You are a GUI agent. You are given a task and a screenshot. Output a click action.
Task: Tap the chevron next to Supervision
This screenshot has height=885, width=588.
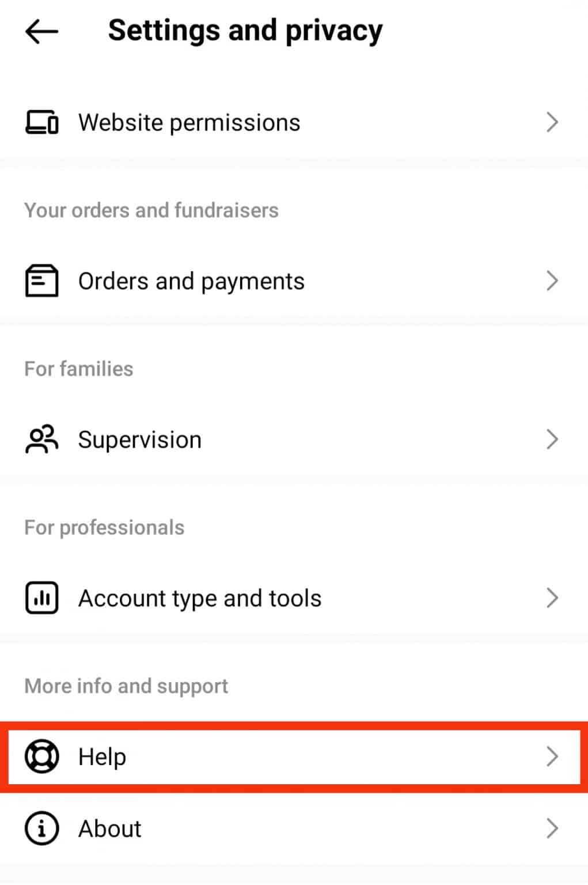coord(552,440)
